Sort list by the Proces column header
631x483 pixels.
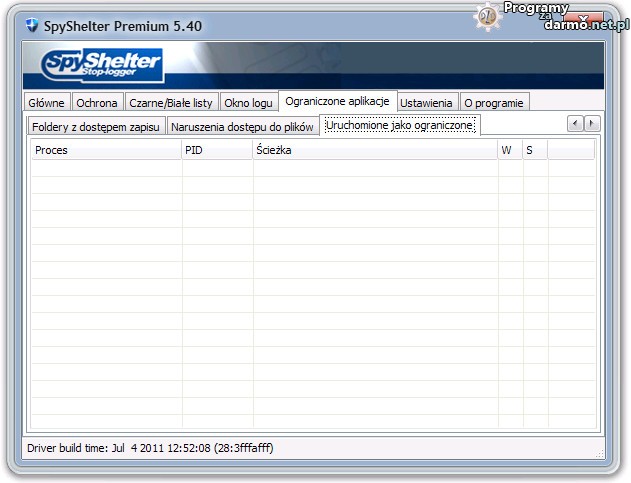pos(105,150)
